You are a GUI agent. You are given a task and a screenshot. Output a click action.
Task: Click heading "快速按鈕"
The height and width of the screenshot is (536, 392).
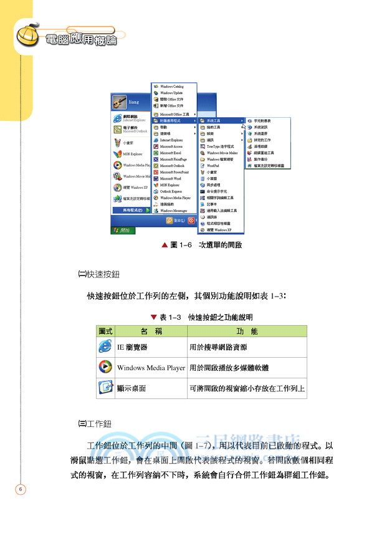click(x=103, y=274)
